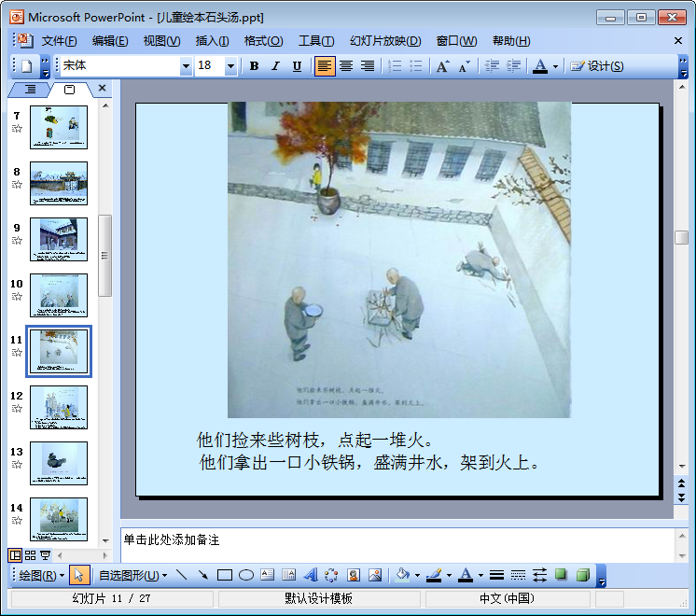This screenshot has height=616, width=696.
Task: Start slide show from current slide
Action: point(46,554)
